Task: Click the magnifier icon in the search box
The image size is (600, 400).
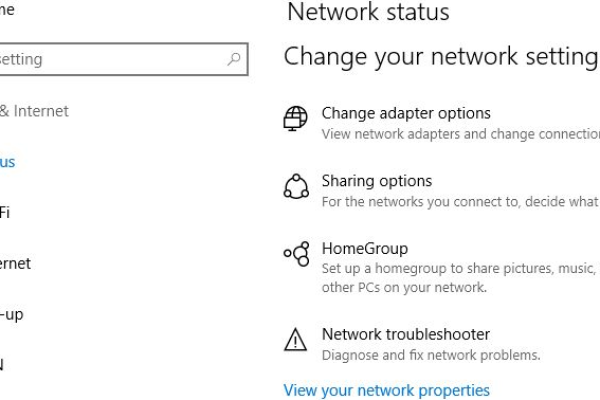Action: coord(233,59)
